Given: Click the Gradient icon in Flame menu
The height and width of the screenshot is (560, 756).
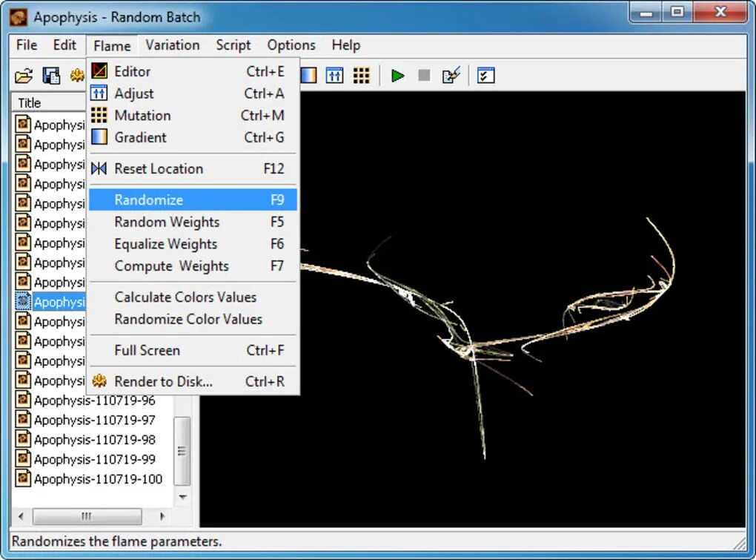Looking at the screenshot, I should [x=99, y=137].
